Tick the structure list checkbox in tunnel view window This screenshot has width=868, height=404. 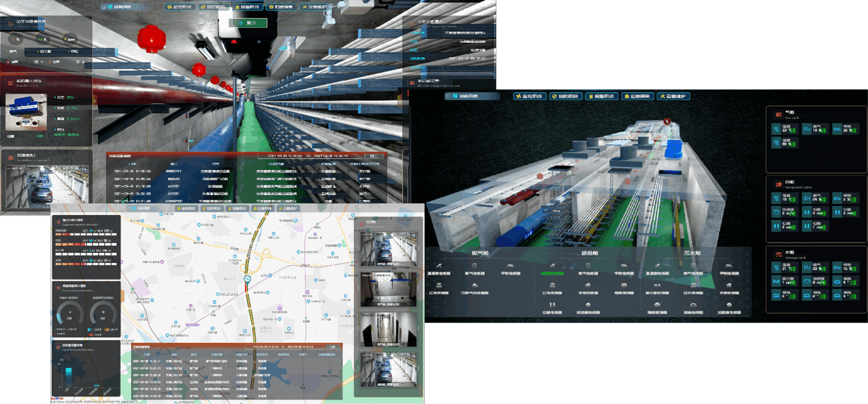pos(104,7)
